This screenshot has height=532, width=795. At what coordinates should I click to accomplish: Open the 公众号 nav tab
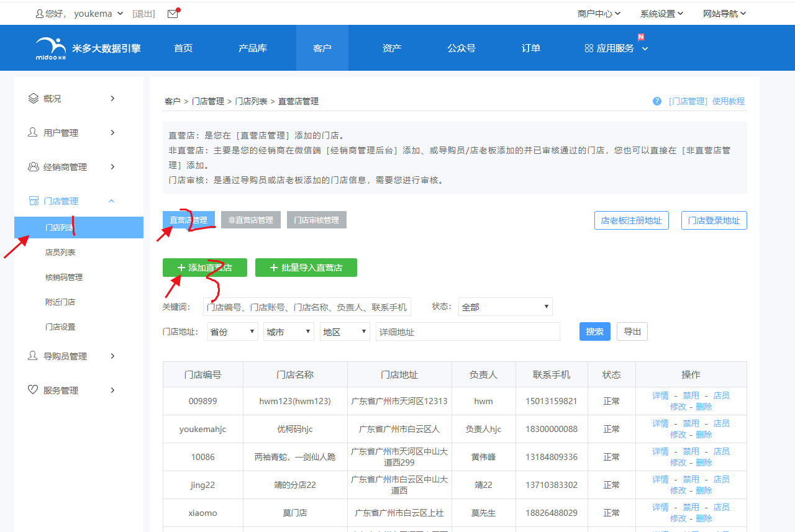click(x=461, y=48)
